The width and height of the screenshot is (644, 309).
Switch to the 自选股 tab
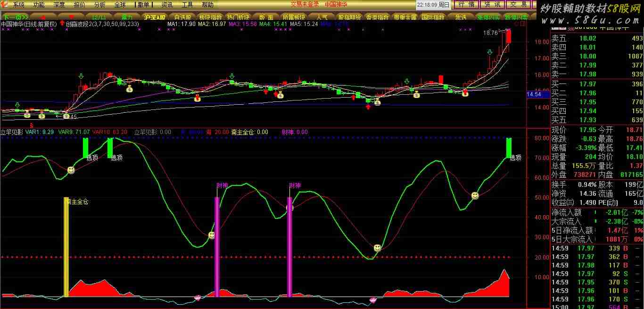[x=182, y=17]
